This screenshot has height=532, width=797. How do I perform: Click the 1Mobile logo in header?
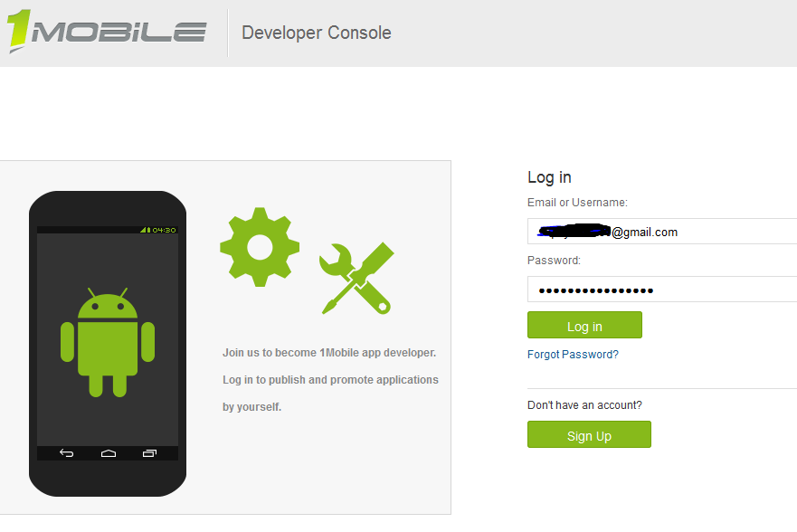106,31
